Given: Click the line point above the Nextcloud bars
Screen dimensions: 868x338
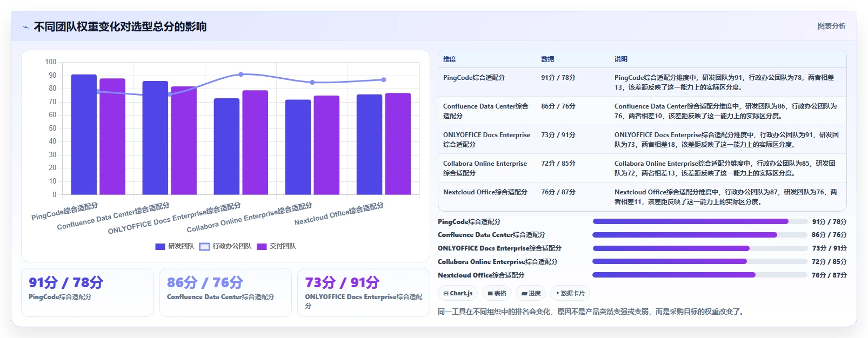Looking at the screenshot, I should [384, 80].
